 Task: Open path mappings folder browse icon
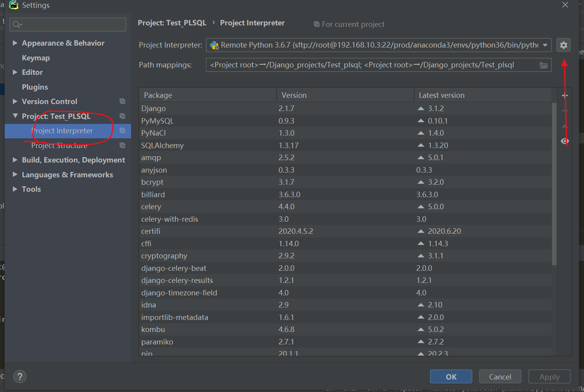[543, 65]
